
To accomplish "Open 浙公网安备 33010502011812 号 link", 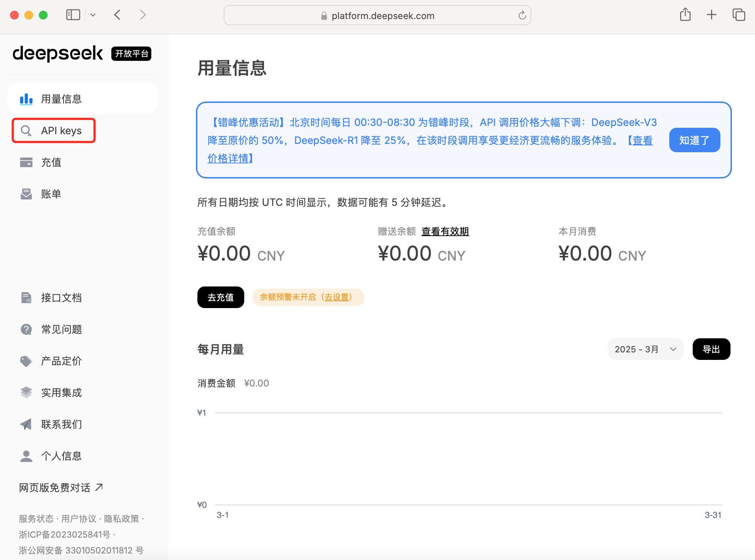I will click(x=81, y=550).
